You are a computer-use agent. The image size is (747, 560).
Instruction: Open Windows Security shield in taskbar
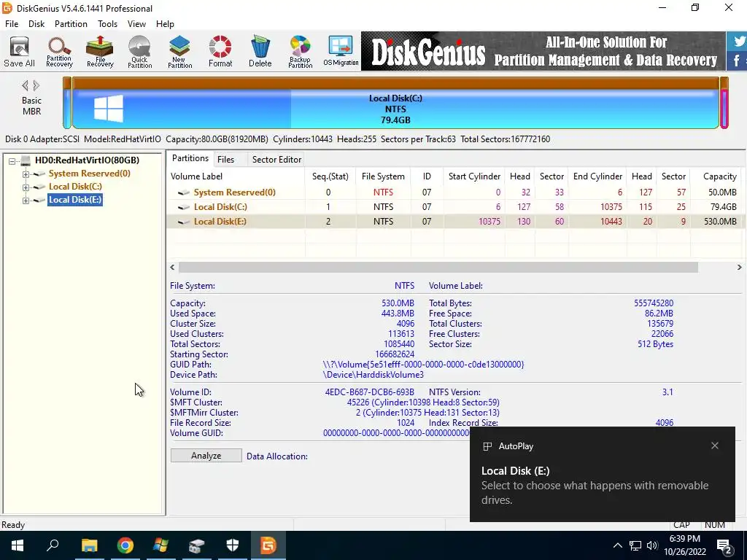[x=233, y=545]
